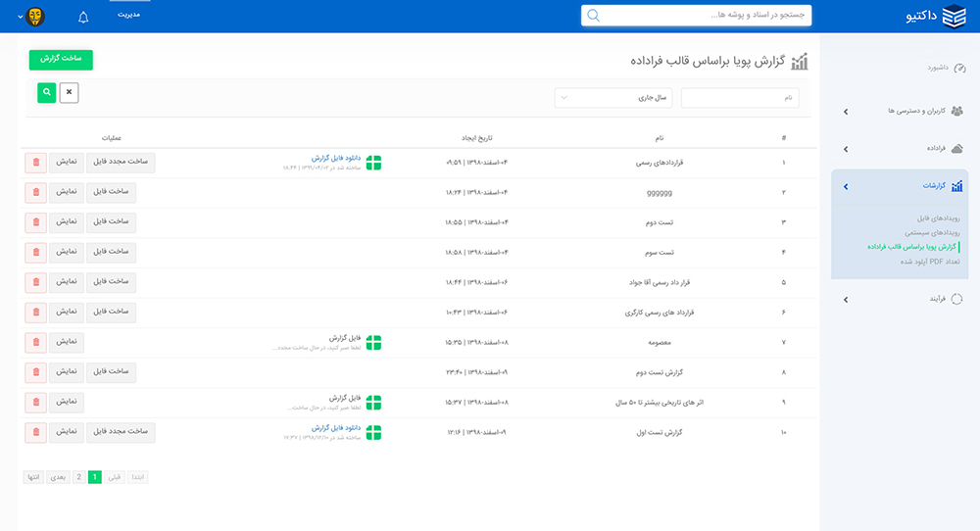Click دانلود فایل گزارش link for قراردادهای رسمی
Image resolution: width=980 pixels, height=531 pixels.
click(336, 158)
